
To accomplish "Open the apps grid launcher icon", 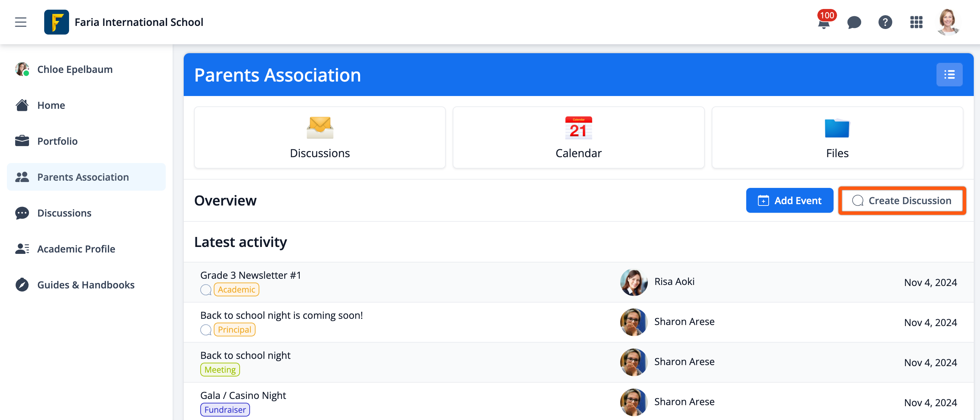I will coord(916,22).
